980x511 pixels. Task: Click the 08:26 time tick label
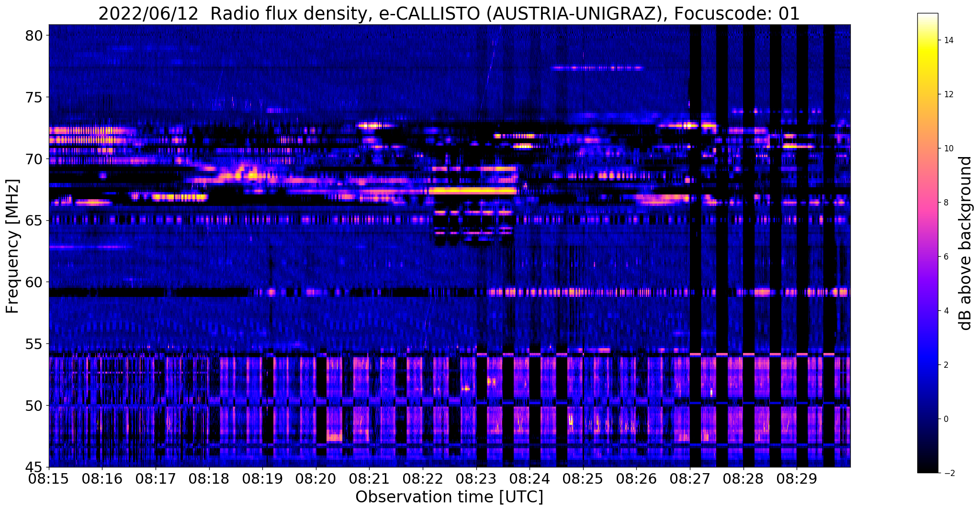tap(636, 478)
